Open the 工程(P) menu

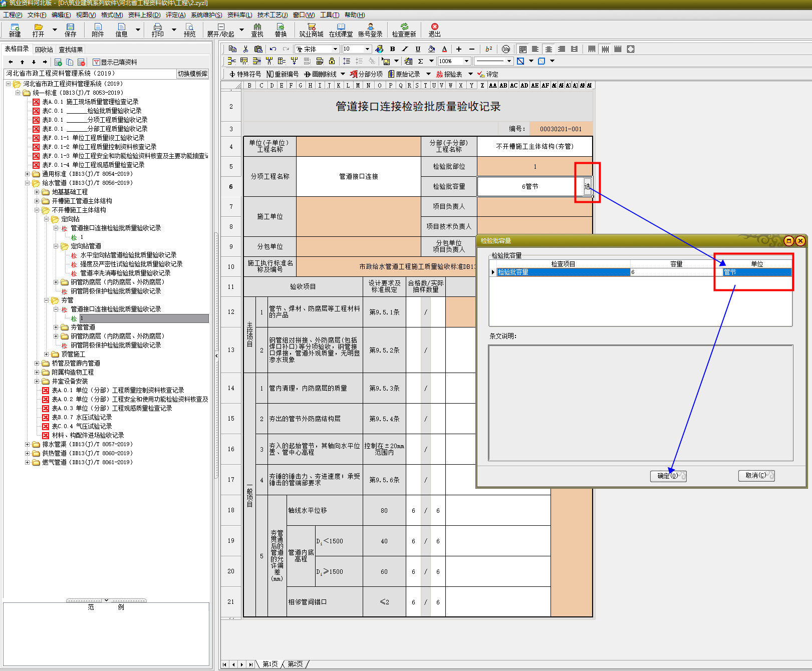click(x=13, y=15)
